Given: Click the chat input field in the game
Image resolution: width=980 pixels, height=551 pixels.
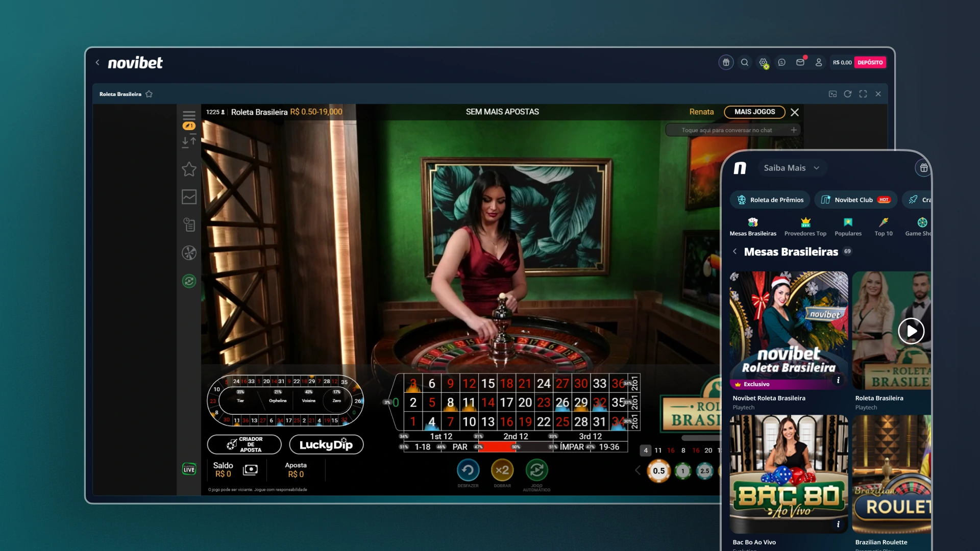Looking at the screenshot, I should 733,130.
